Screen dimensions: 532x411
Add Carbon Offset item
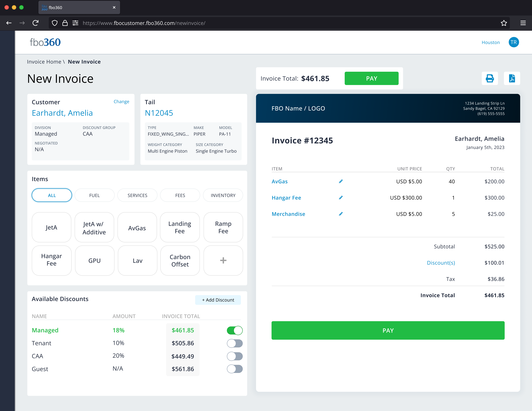[x=180, y=260]
